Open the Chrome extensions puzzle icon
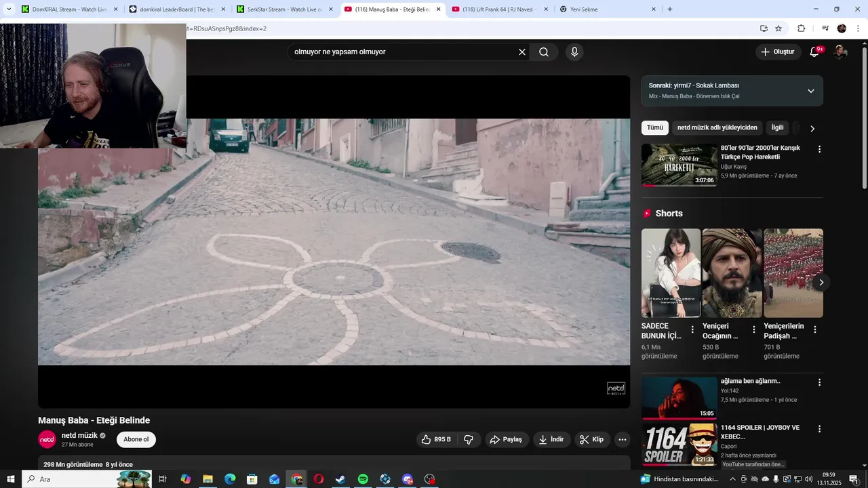 802,28
